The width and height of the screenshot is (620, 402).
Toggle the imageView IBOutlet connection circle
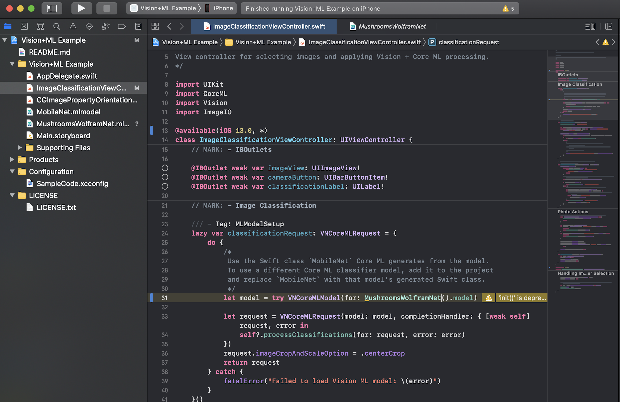point(165,170)
